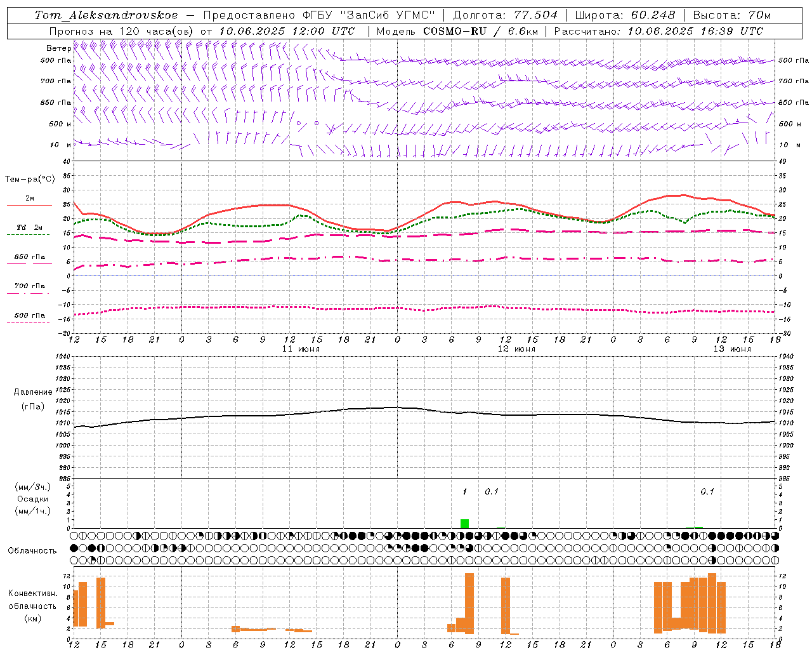Click the 'Осадки' precipitation label
This screenshot has width=812, height=650.
[x=33, y=499]
